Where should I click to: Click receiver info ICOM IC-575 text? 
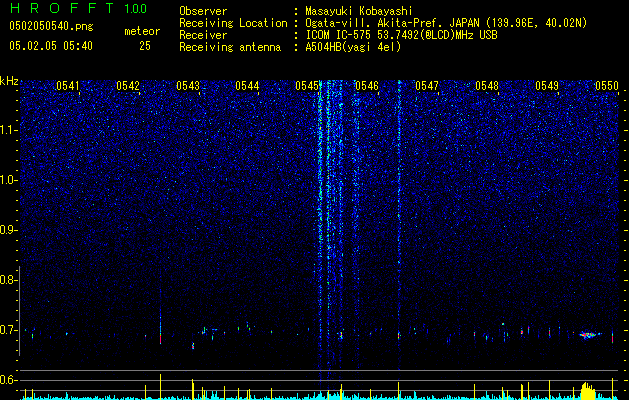tap(401, 35)
